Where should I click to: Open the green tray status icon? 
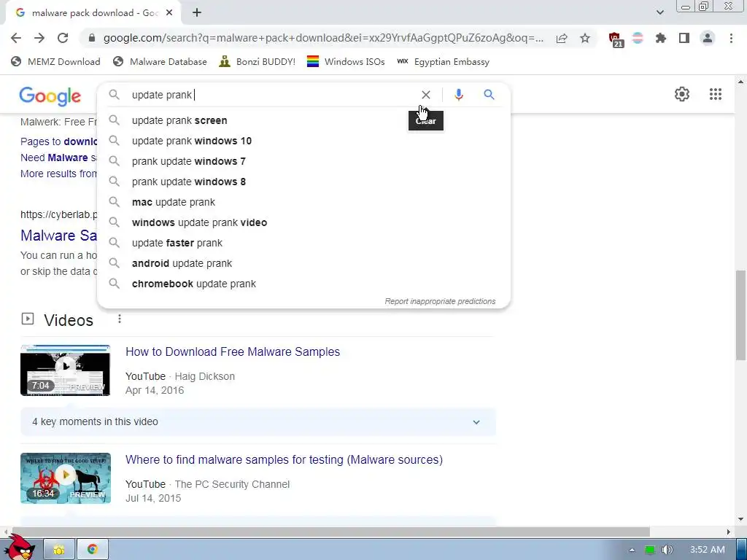pyautogui.click(x=650, y=550)
